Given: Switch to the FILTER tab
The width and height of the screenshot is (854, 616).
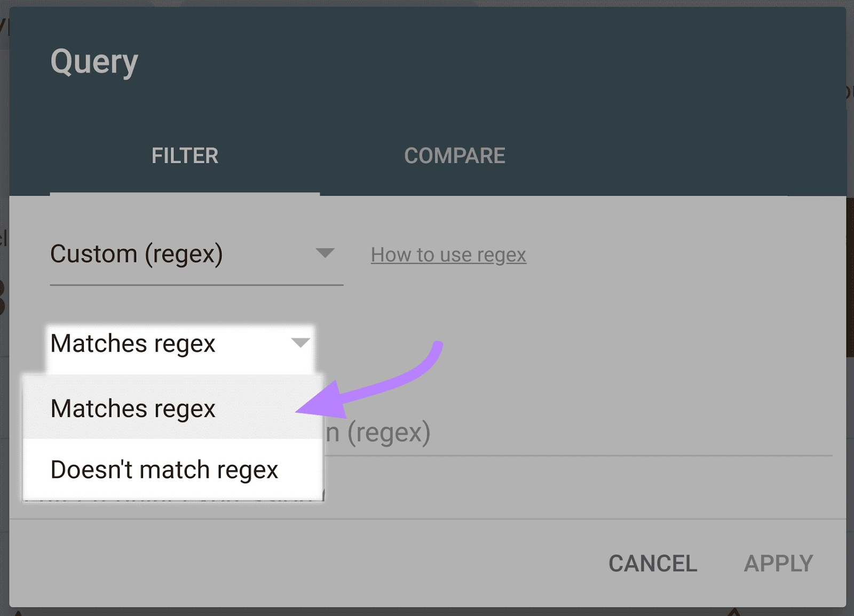Looking at the screenshot, I should click(x=184, y=156).
